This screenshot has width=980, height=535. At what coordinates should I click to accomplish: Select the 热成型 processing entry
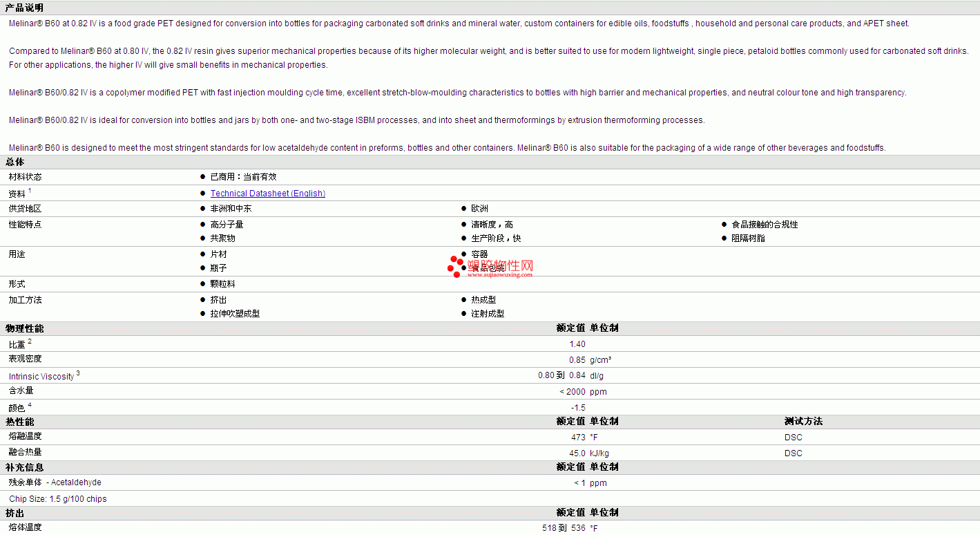click(484, 300)
